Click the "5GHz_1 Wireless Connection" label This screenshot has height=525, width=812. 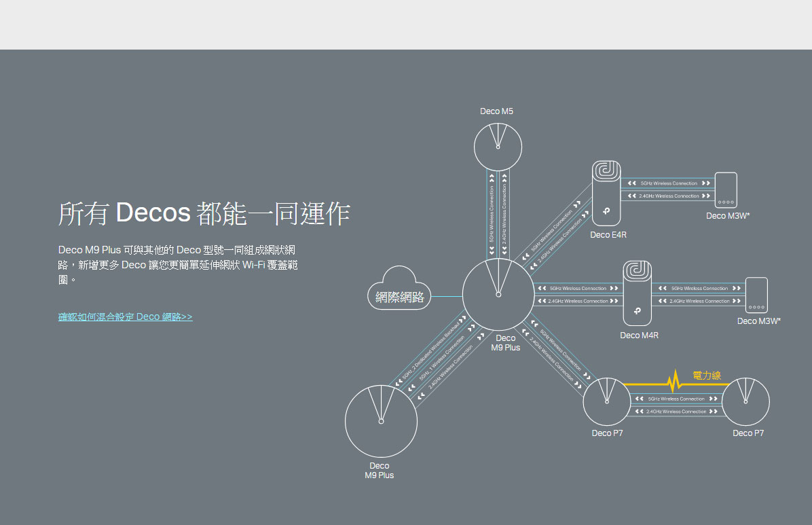tap(442, 359)
